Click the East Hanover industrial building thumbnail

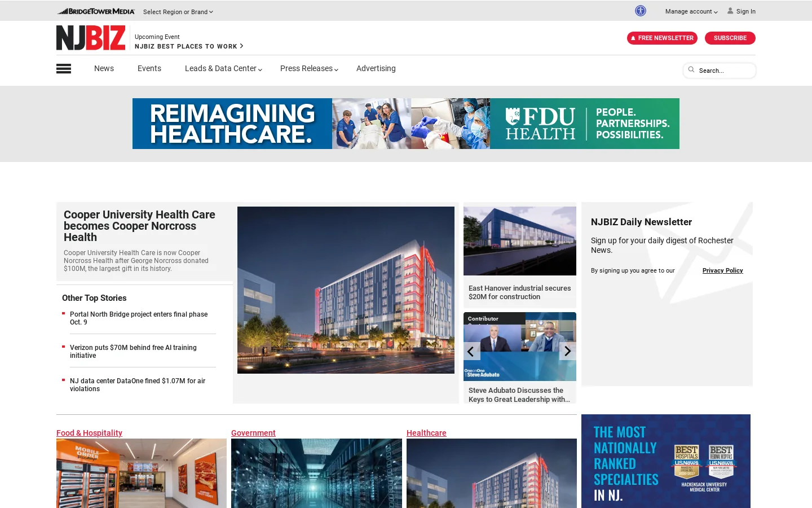click(520, 241)
